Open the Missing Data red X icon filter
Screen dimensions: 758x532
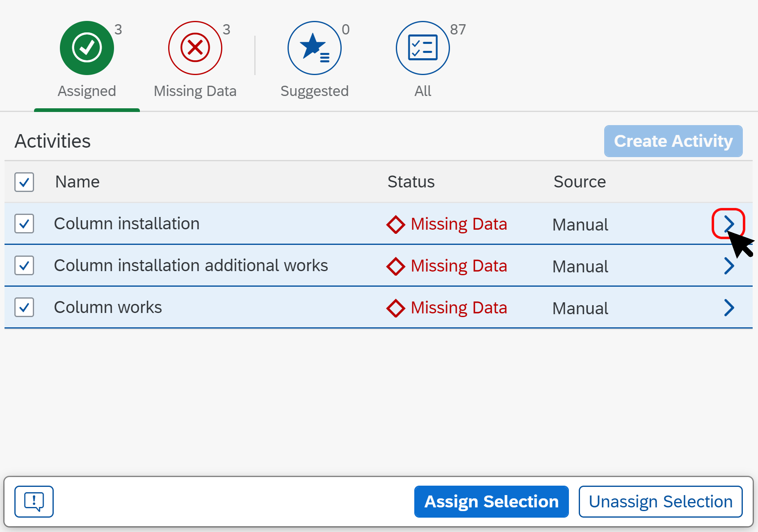point(195,48)
